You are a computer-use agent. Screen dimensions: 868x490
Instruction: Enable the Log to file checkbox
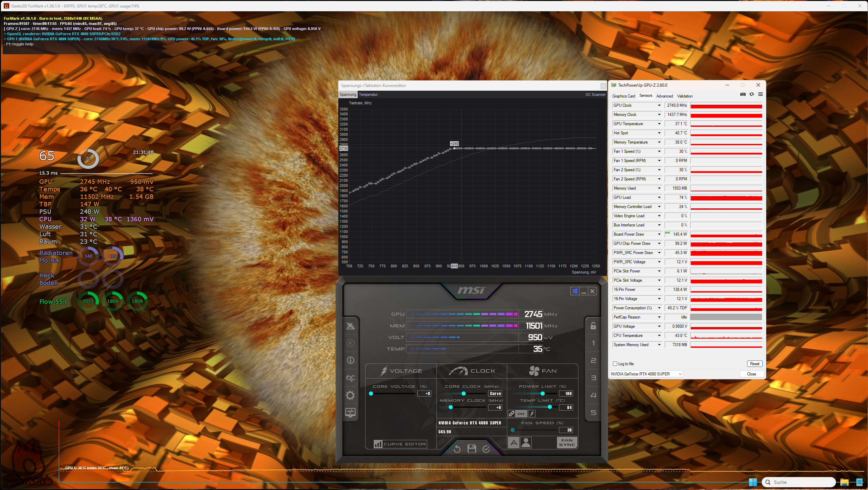615,364
